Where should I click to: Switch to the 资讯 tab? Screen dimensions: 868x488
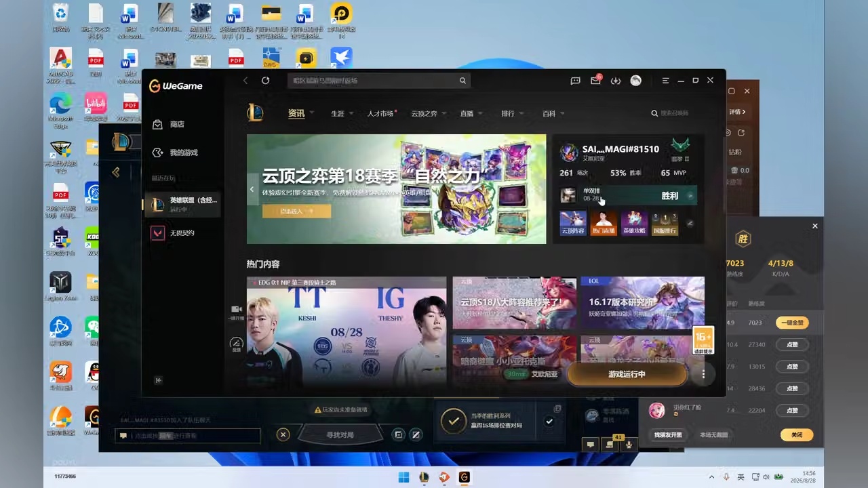pos(296,114)
